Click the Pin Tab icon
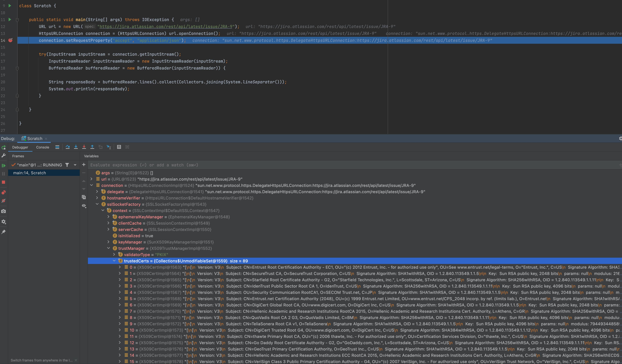Viewport: 622px width, 364px height. tap(3, 232)
